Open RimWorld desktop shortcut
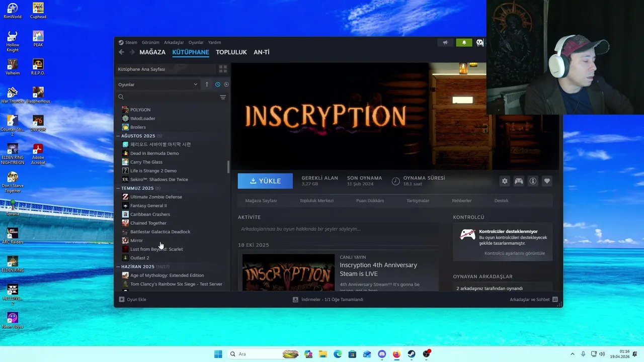Viewport: 644px width, 362px height. [x=13, y=11]
